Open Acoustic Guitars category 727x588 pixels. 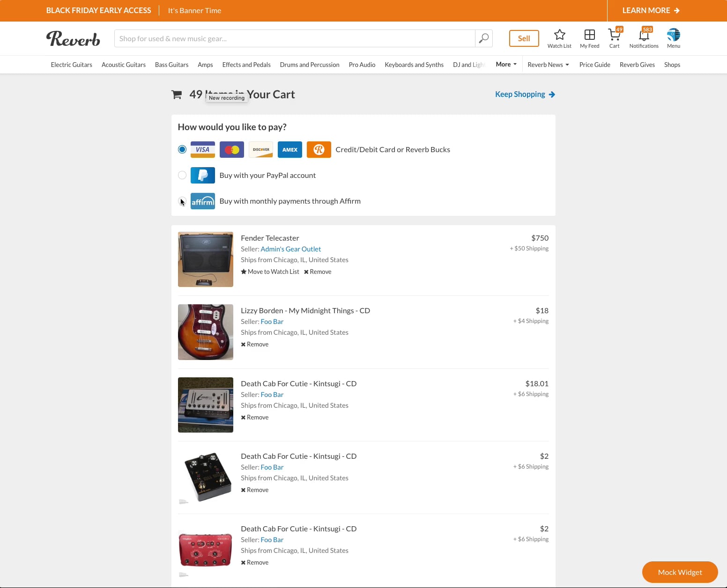click(x=124, y=65)
